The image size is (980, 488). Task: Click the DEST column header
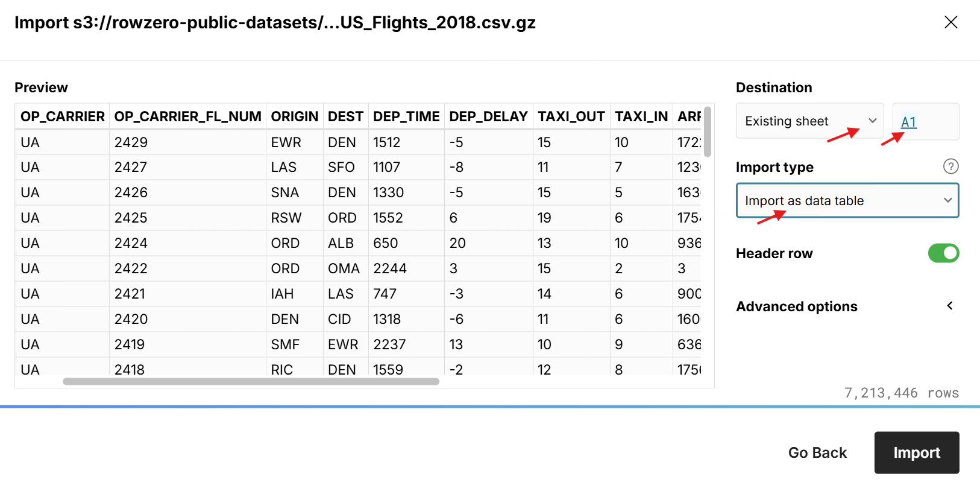[345, 116]
